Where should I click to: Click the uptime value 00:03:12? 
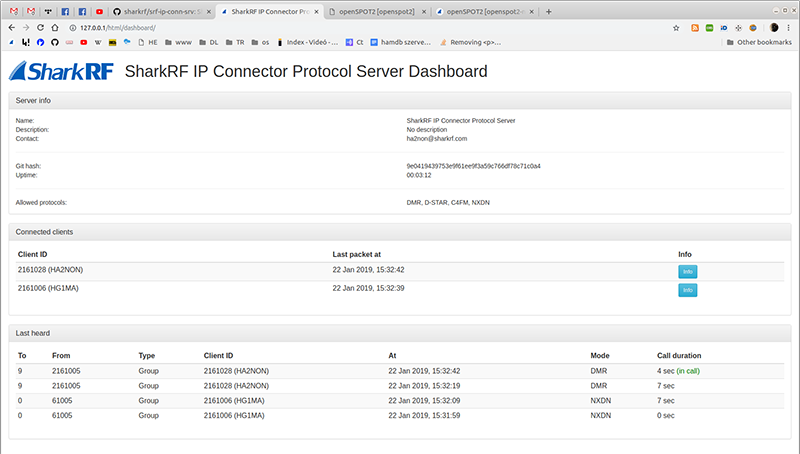coord(419,175)
